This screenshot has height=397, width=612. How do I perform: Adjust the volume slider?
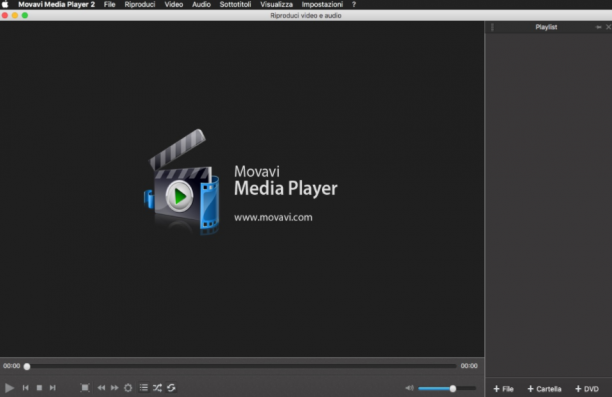(447, 388)
